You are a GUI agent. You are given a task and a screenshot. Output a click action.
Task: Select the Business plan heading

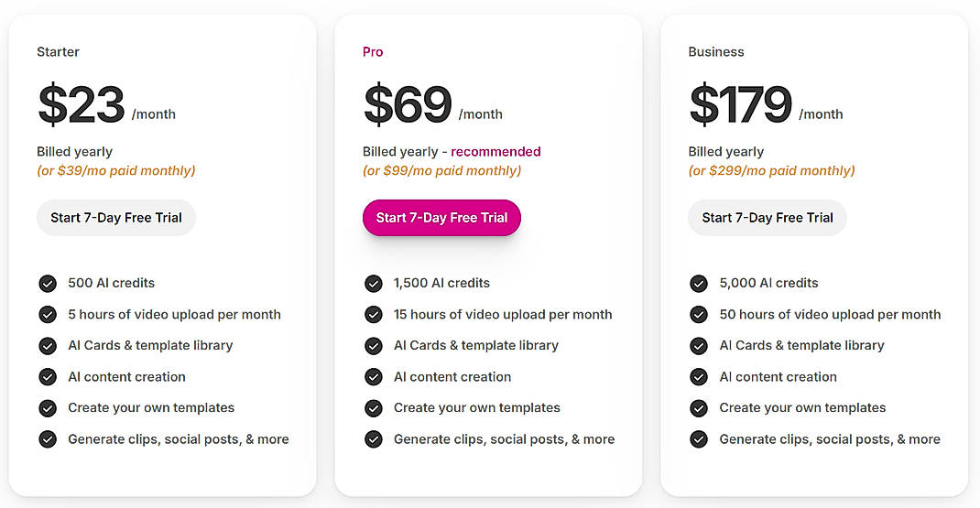pyautogui.click(x=716, y=52)
